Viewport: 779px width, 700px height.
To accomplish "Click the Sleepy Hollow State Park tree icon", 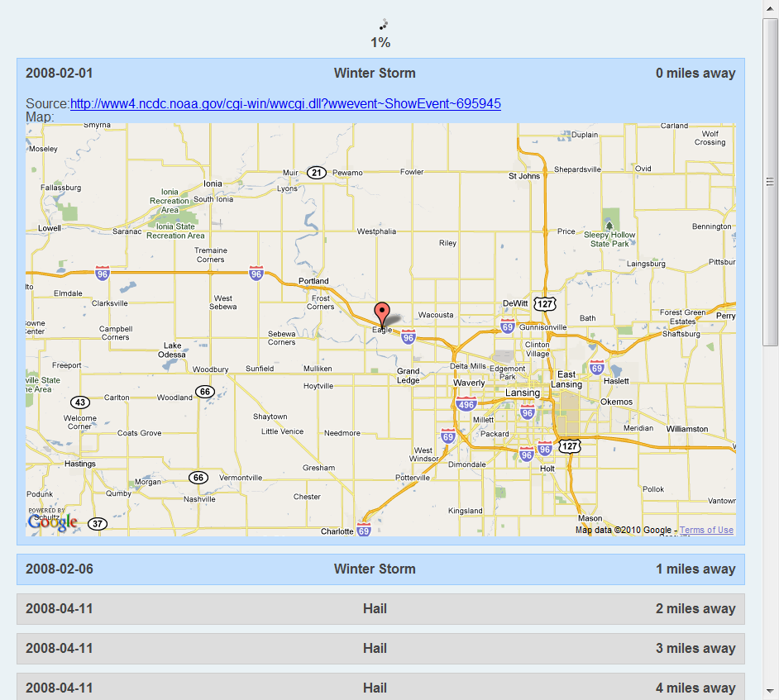I will pos(609,224).
